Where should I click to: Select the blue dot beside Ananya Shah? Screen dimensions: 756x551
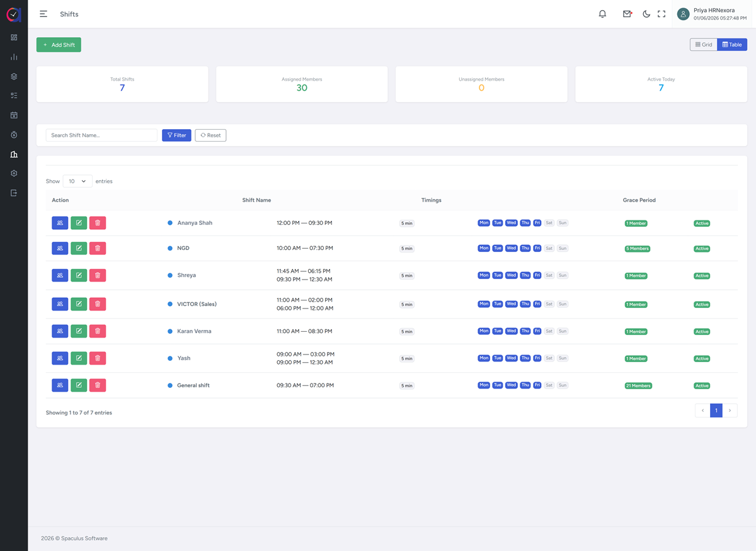click(170, 223)
